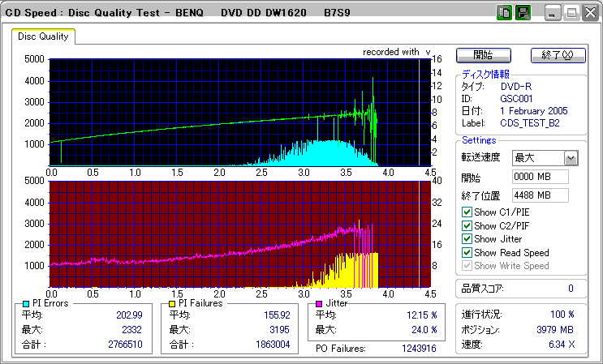Minimize the CD Speed window
603x364 pixels.
(553, 14)
